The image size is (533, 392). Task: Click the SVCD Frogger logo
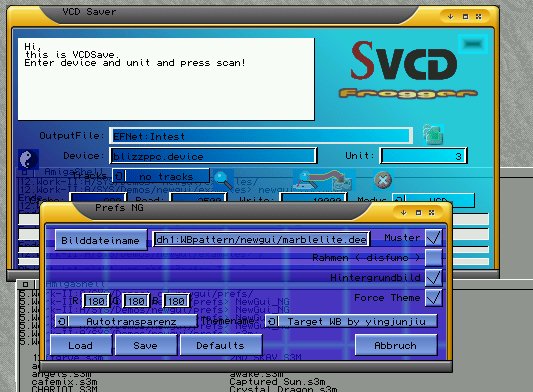(408, 69)
